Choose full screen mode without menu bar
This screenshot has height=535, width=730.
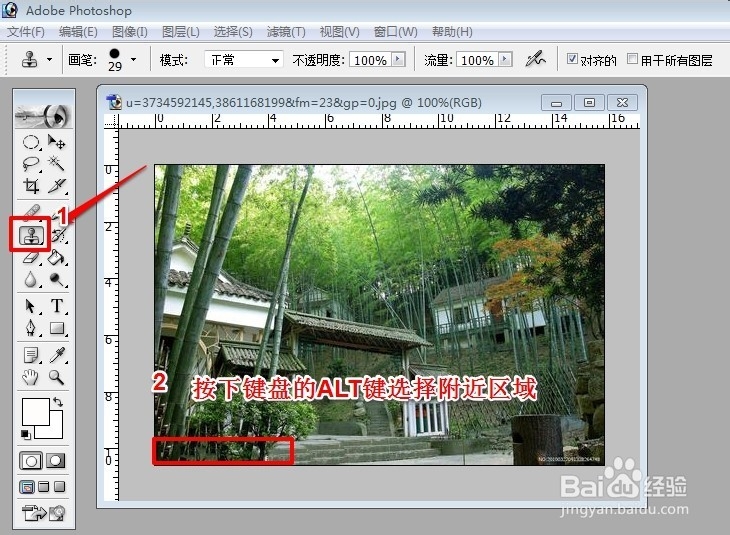[59, 487]
